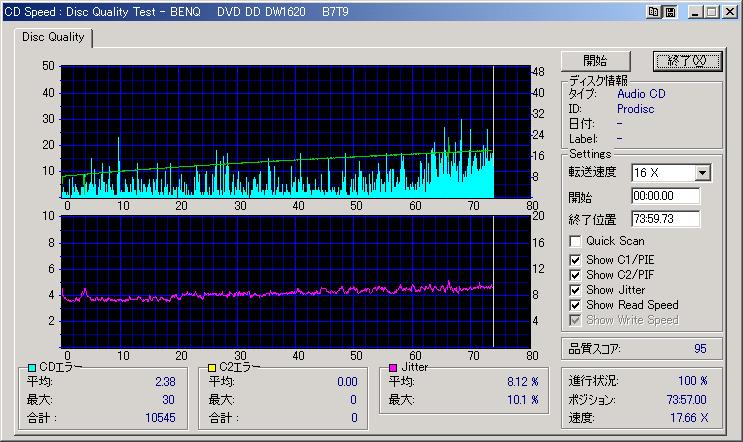Click the CDエラー 合計 value 10545

[160, 418]
